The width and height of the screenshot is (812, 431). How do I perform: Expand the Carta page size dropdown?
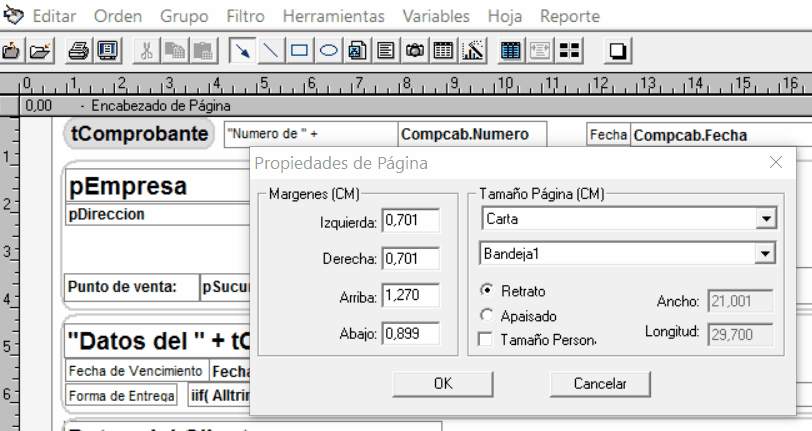765,219
